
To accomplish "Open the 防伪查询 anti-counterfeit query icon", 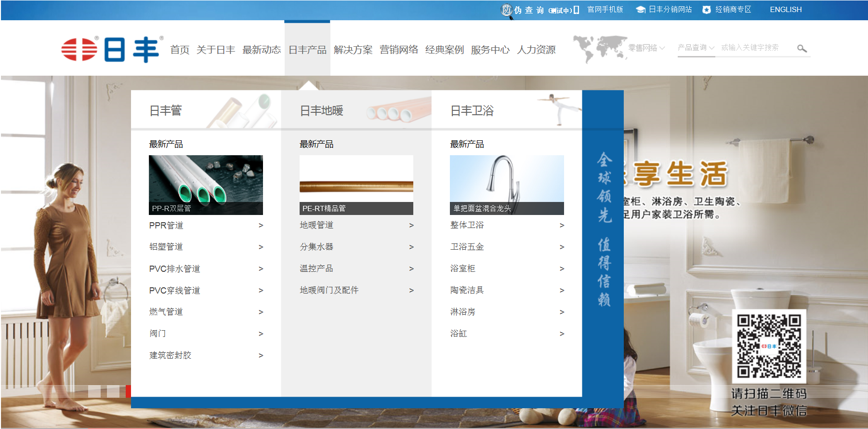I will [506, 10].
